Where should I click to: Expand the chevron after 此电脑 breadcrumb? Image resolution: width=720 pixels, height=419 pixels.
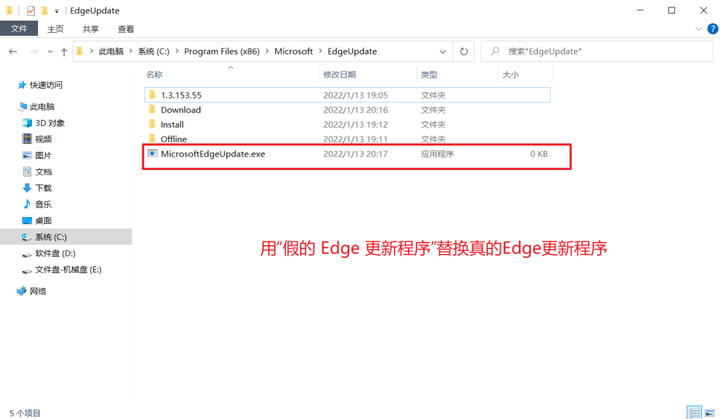pyautogui.click(x=131, y=51)
